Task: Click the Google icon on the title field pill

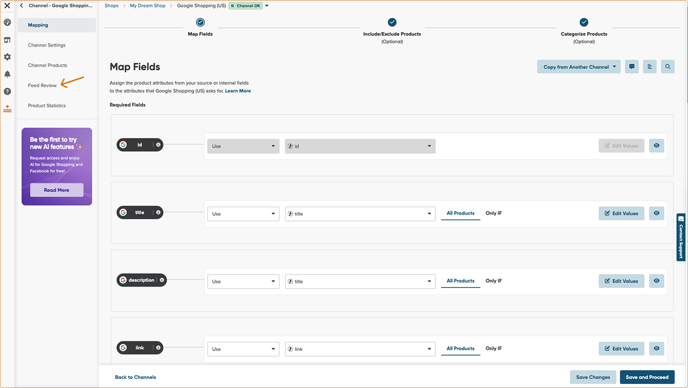Action: click(123, 212)
